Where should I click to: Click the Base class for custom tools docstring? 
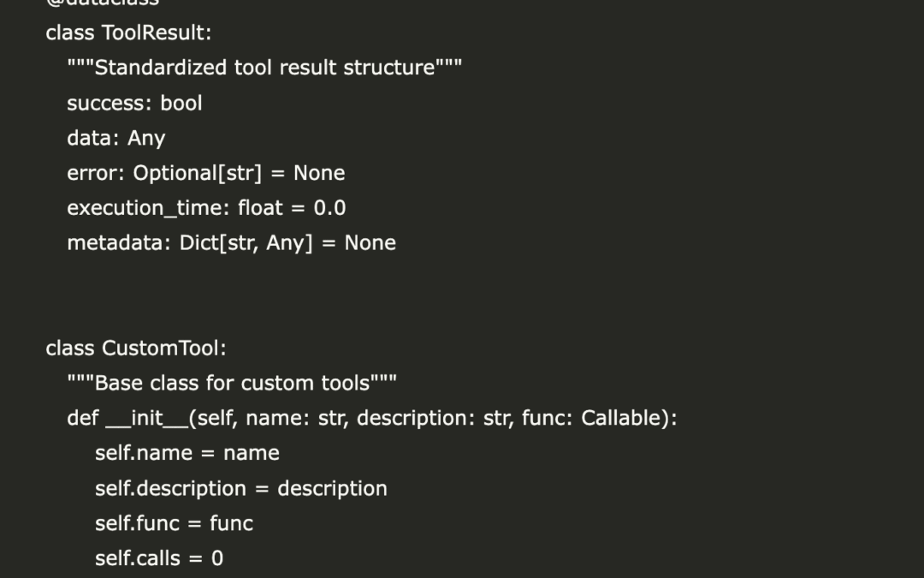(x=232, y=383)
